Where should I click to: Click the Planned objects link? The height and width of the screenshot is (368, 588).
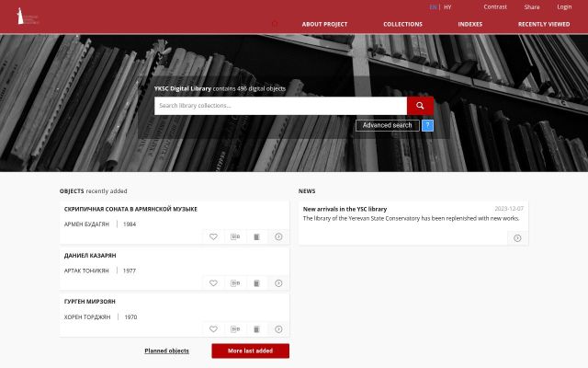[x=167, y=351]
